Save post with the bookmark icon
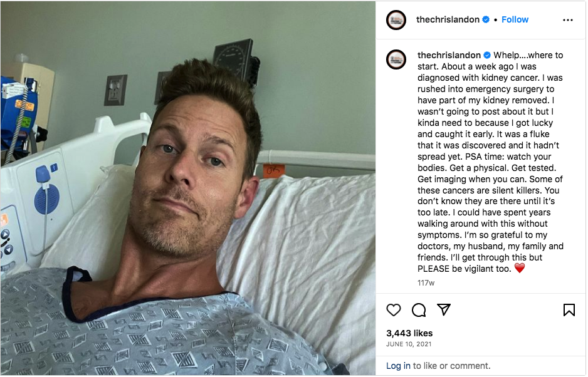 pos(569,310)
